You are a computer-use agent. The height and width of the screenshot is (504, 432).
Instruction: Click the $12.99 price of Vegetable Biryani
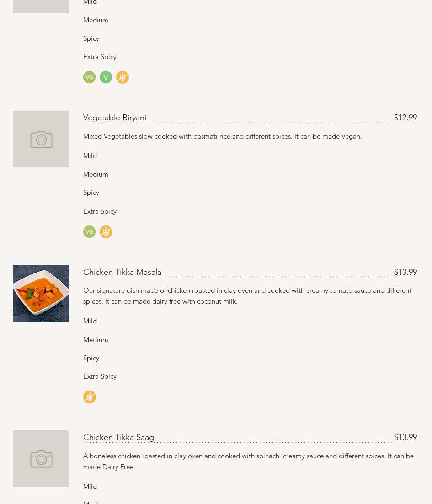tap(405, 118)
